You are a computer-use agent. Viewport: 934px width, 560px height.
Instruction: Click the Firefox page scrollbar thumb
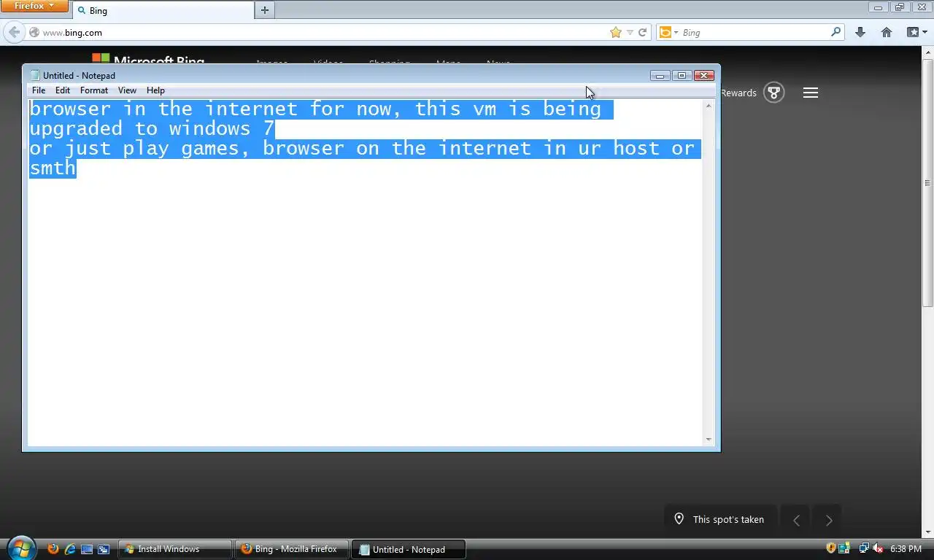pos(928,182)
